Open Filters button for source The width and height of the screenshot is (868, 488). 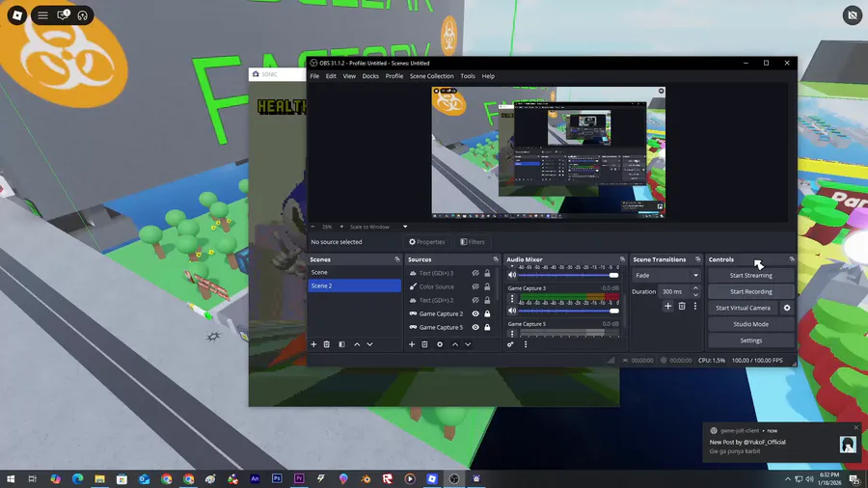click(x=473, y=242)
